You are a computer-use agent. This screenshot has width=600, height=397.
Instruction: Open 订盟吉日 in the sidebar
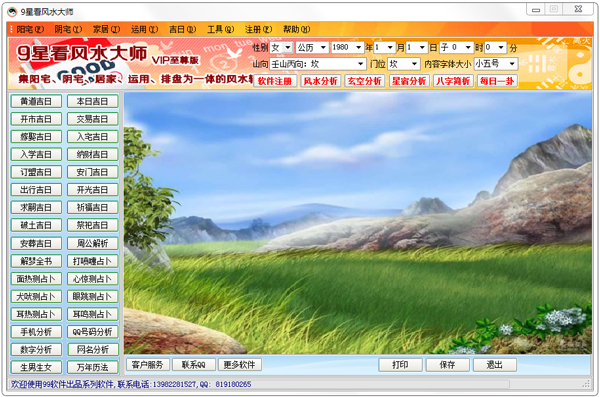pos(36,172)
